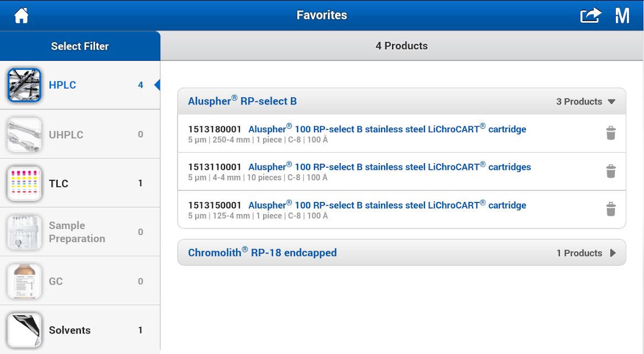Delete product 1513180001 with trash icon
Viewport: 644px width, 354px height.
[611, 133]
